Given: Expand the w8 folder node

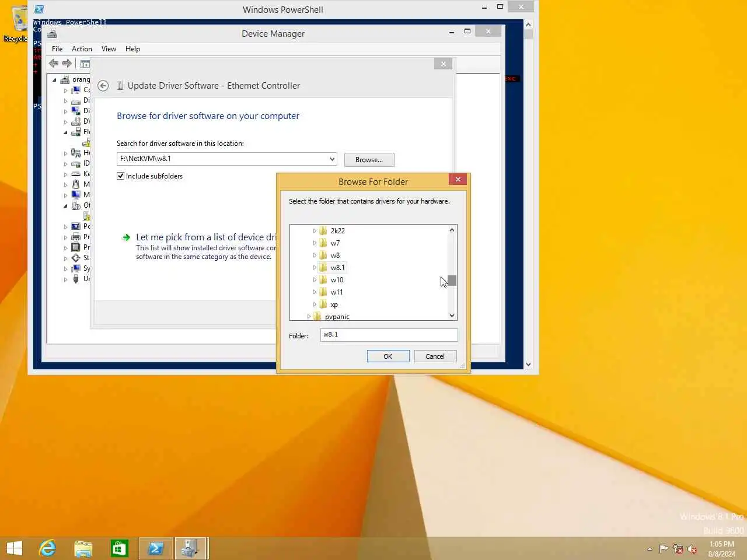Looking at the screenshot, I should [x=315, y=256].
